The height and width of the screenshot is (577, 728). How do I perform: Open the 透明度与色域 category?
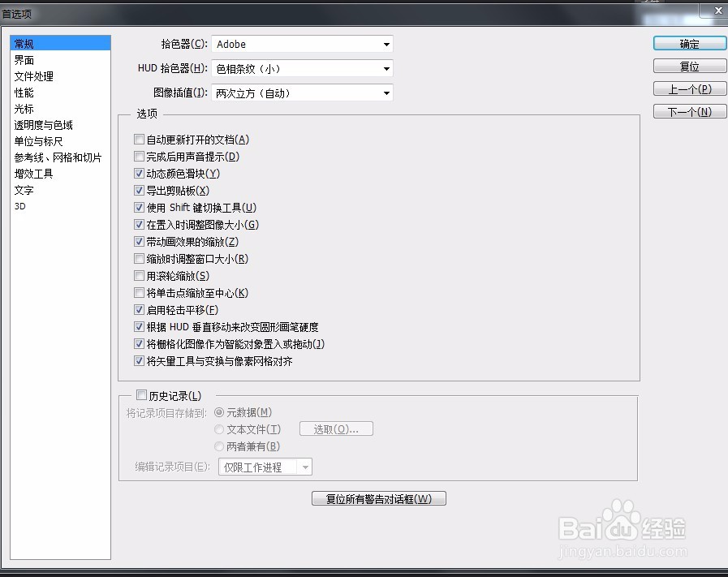click(60, 125)
